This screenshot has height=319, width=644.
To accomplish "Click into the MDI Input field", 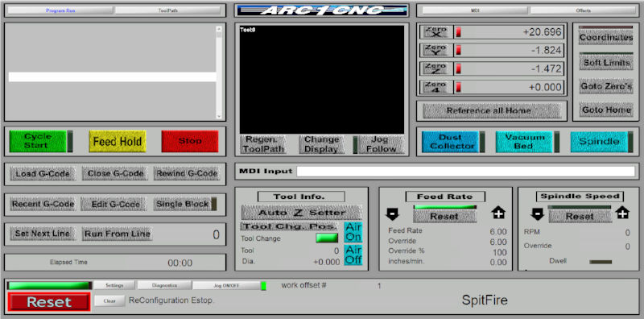I will [x=466, y=172].
